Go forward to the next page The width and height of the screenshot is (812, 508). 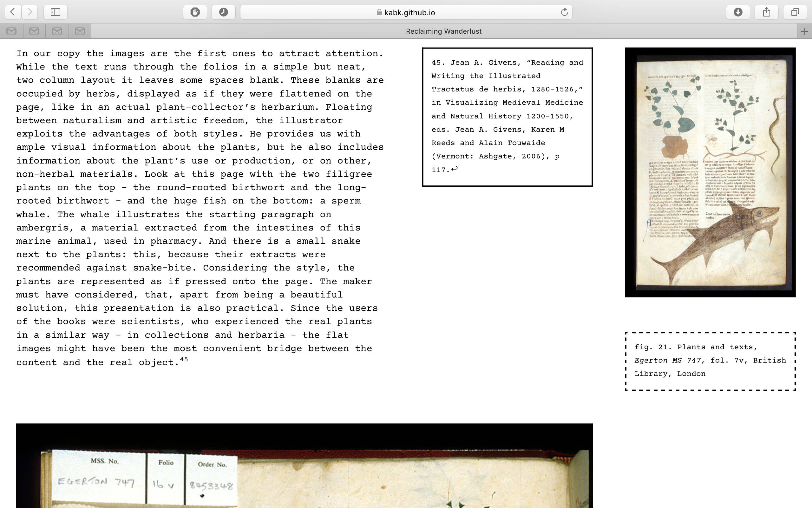[30, 12]
